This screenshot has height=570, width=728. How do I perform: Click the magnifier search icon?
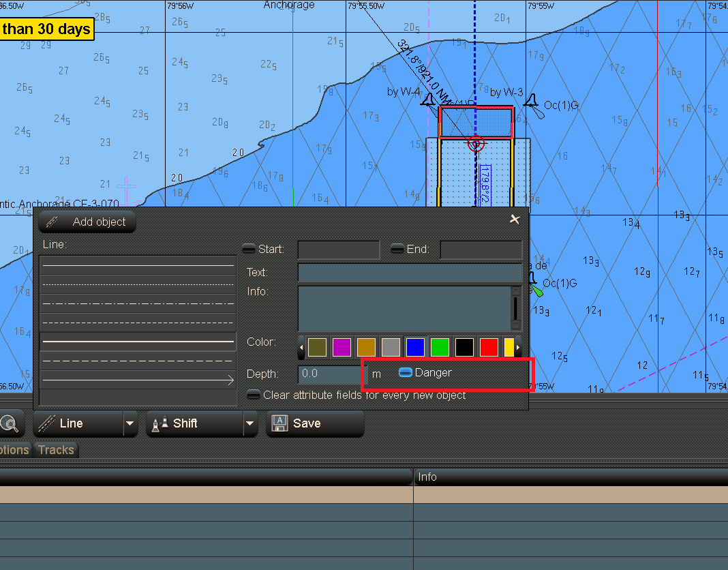(x=9, y=423)
